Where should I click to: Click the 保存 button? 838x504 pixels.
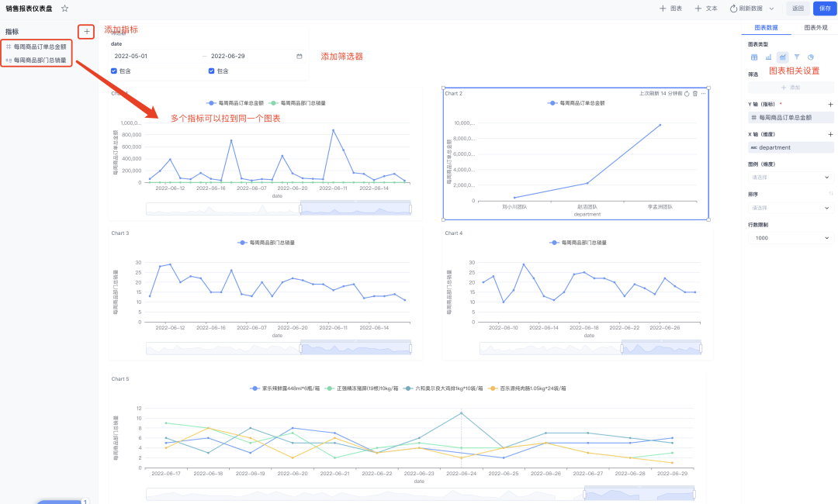pos(825,9)
